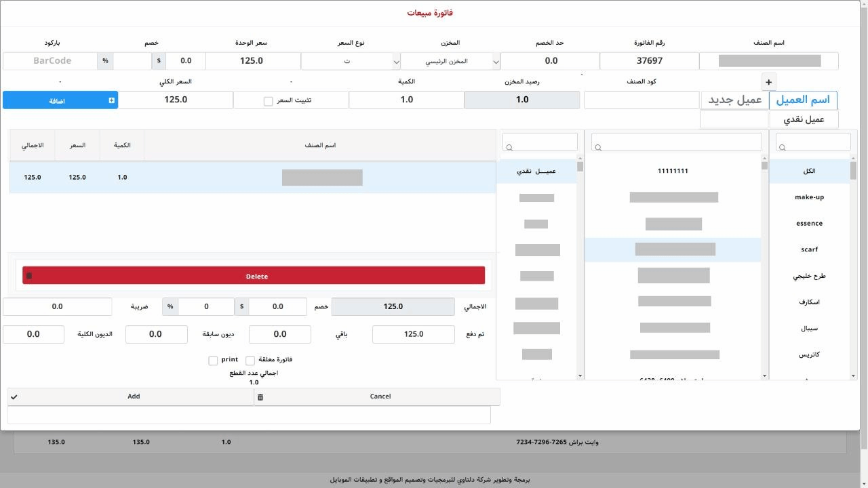Click the حد الخصم field

[551, 61]
